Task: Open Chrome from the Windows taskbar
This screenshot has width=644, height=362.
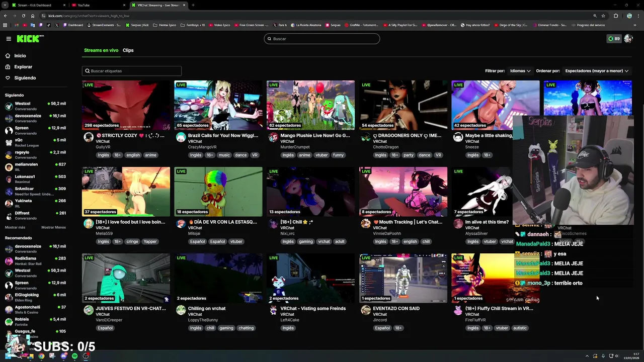Action: coord(41,356)
